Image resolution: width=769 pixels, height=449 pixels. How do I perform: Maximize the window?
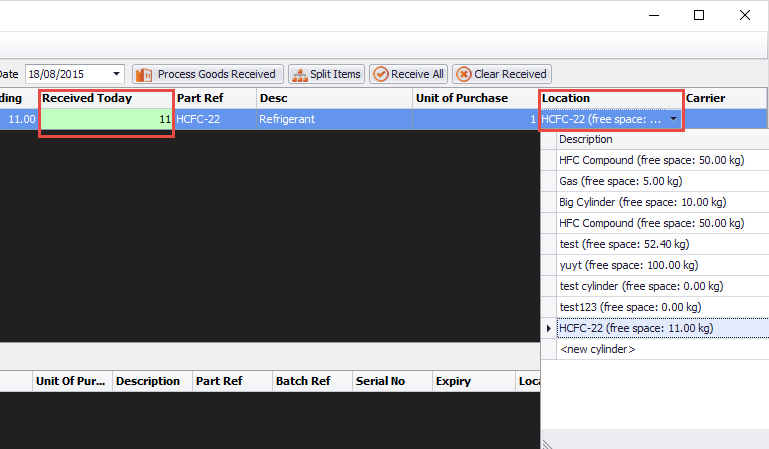tap(699, 15)
